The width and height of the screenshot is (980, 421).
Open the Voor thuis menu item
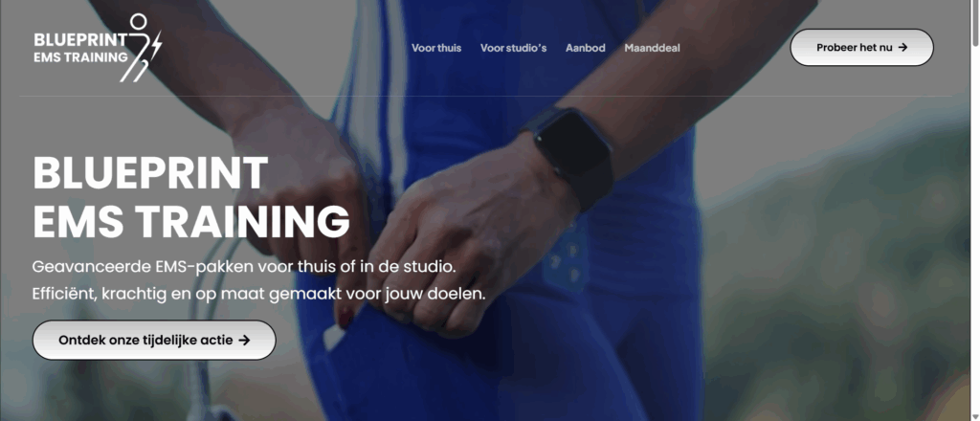click(x=436, y=48)
